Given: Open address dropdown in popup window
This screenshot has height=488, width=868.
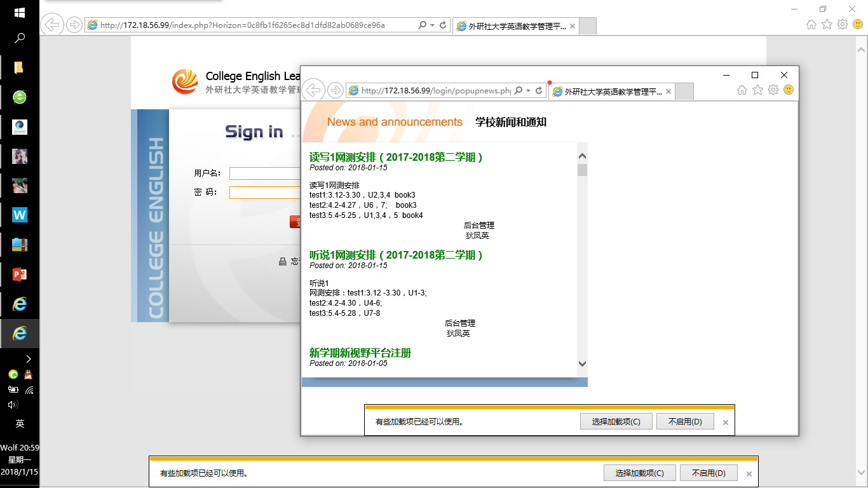Looking at the screenshot, I should [x=528, y=91].
